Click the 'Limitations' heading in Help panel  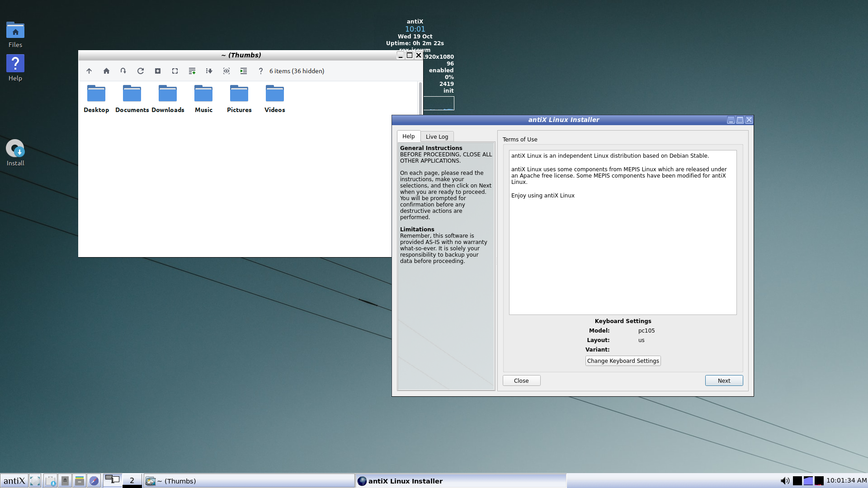tap(417, 229)
